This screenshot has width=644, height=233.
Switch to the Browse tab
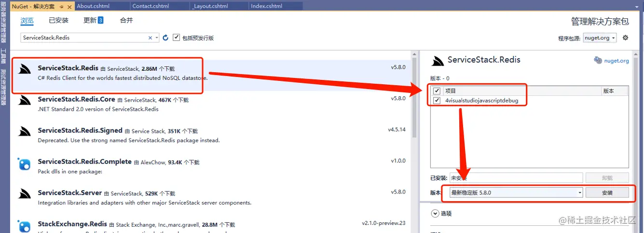tap(27, 20)
